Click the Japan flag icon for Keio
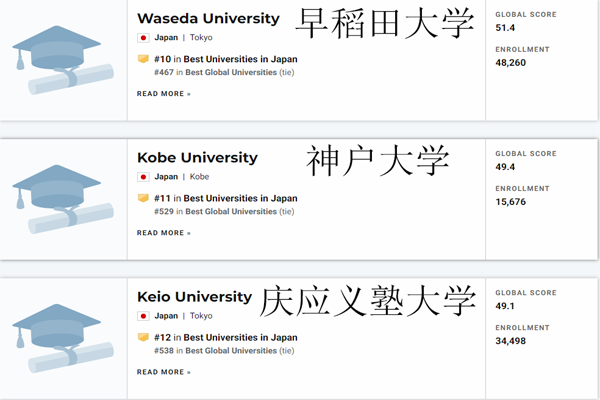600x400 pixels. [143, 316]
